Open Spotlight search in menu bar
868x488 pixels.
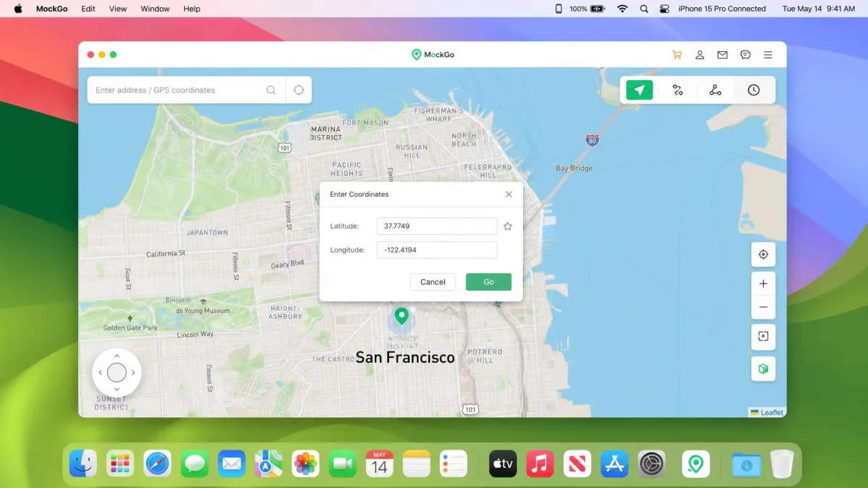click(x=644, y=9)
